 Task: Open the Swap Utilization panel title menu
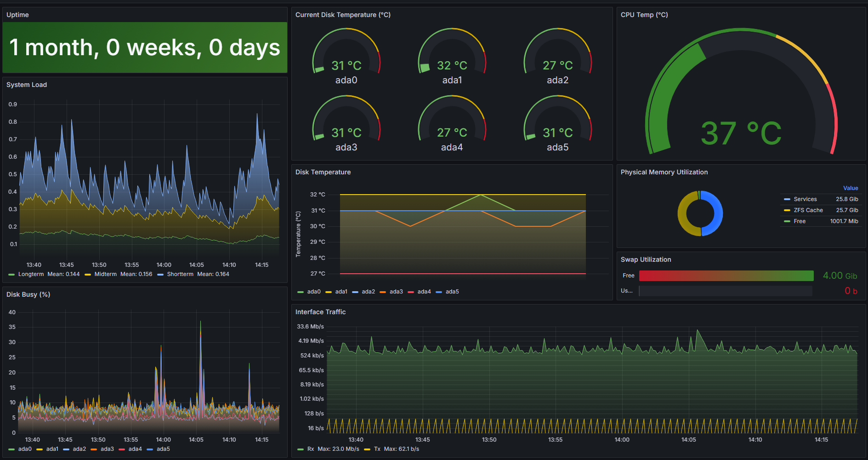(646, 259)
